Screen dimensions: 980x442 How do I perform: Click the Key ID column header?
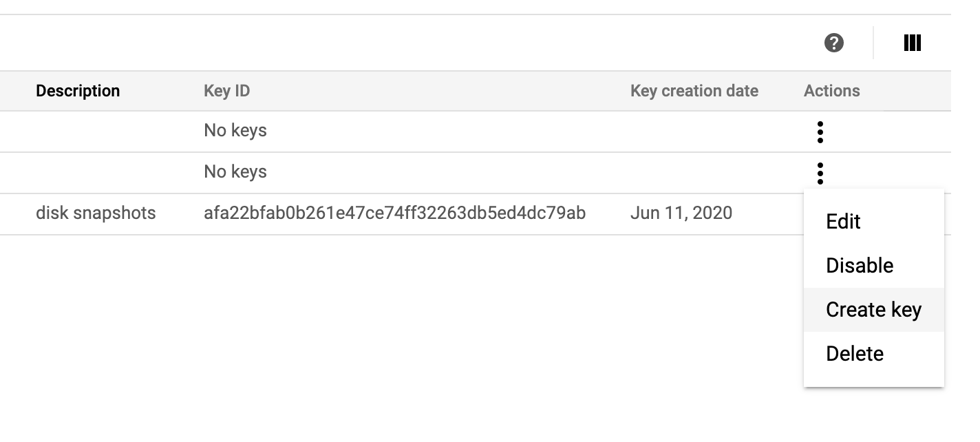(227, 91)
